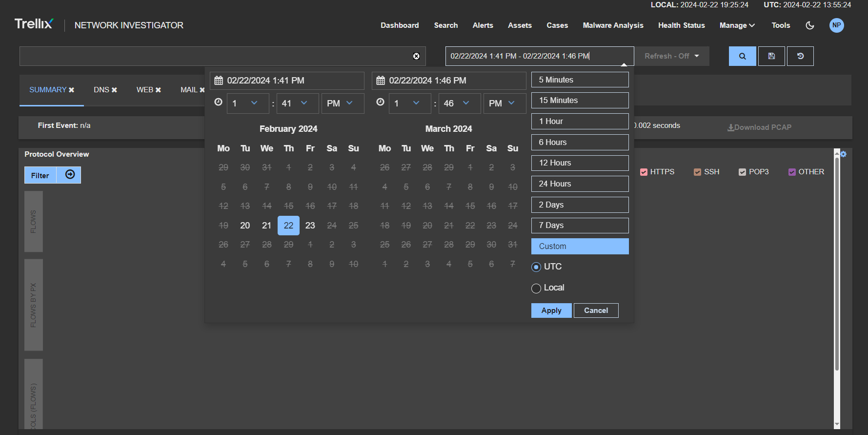Select the UTC radio button
Image resolution: width=868 pixels, height=435 pixels.
[536, 267]
